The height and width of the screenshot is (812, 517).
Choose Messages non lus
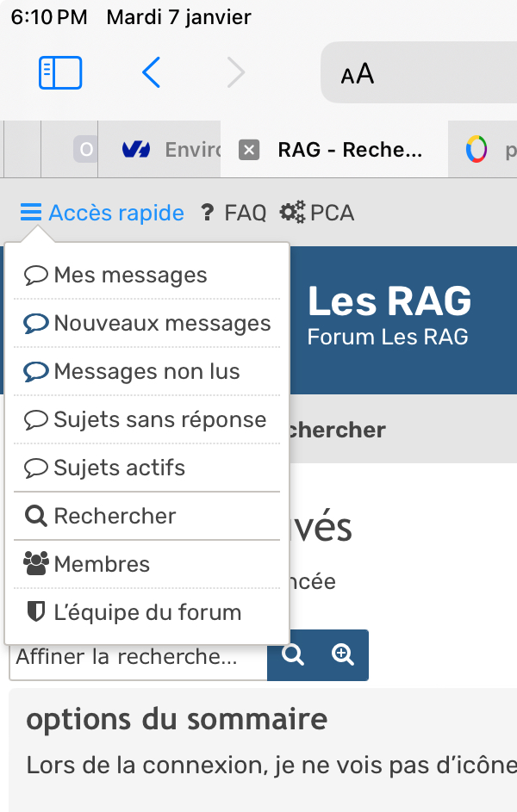tap(146, 372)
